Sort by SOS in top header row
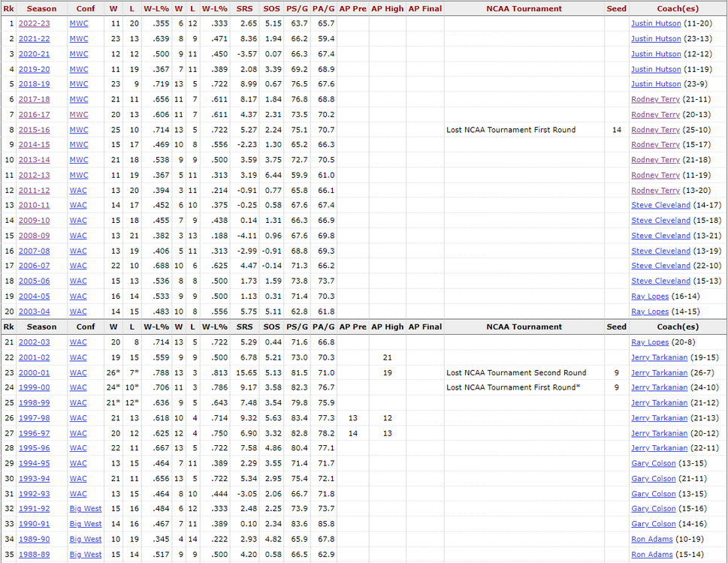Screen dimensions: 728x563 (271, 9)
